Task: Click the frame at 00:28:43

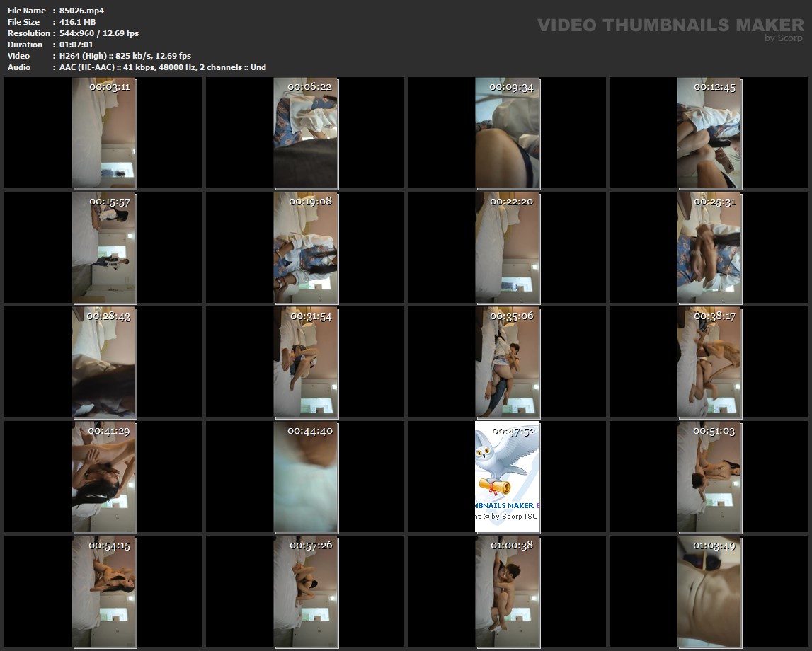Action: click(x=103, y=362)
